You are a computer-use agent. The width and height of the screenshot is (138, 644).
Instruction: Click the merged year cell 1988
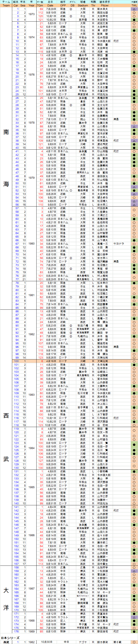31,620
